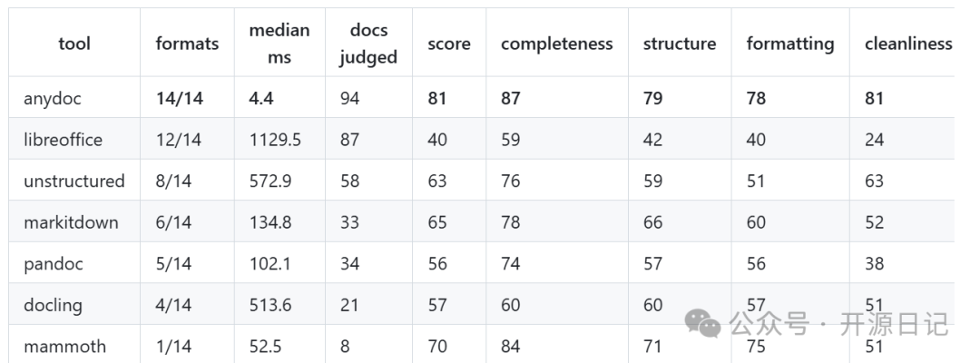980x363 pixels.
Task: Click the 'median ms' column header
Action: click(279, 44)
